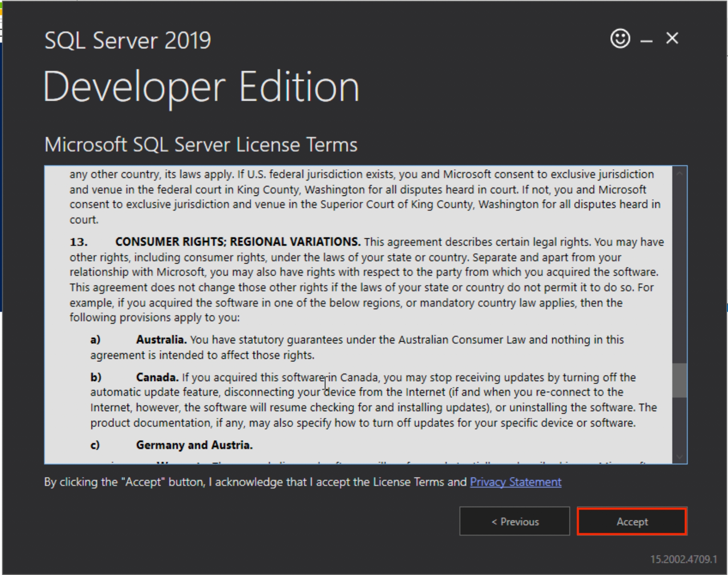Viewport: 728px width, 575px height.
Task: Click the "By clicking the Accept button" sentence
Action: pos(254,482)
